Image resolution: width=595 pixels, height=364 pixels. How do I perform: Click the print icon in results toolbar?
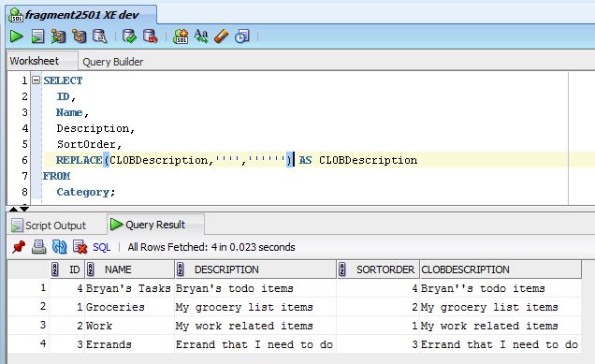pos(38,247)
